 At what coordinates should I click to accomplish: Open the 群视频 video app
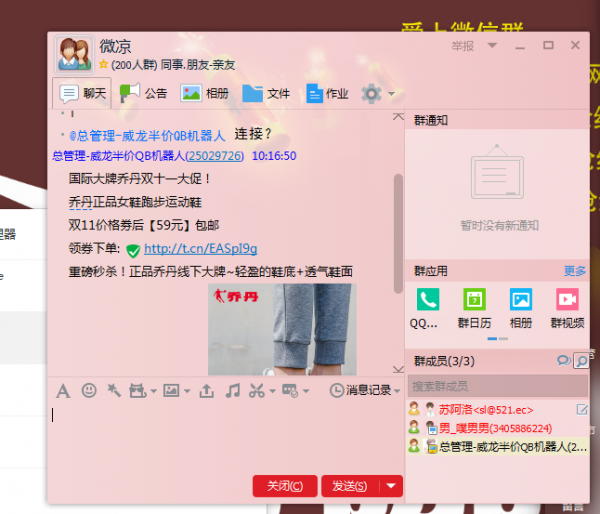click(x=567, y=299)
